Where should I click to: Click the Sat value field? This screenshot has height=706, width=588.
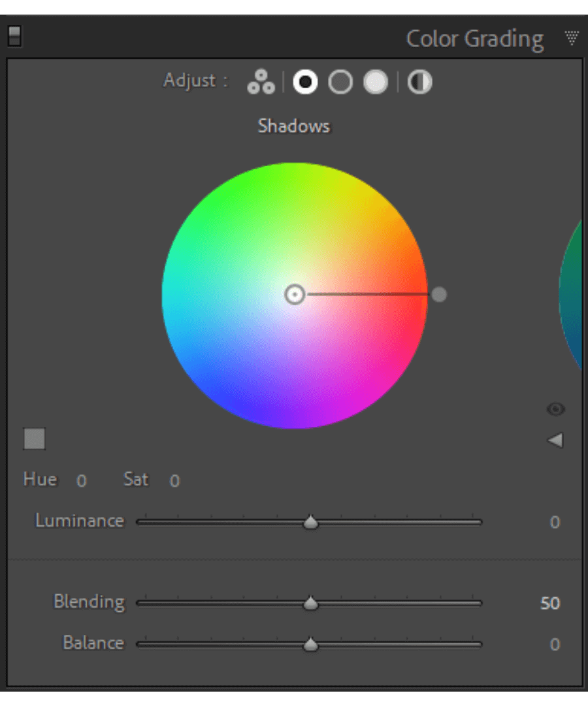click(x=174, y=481)
